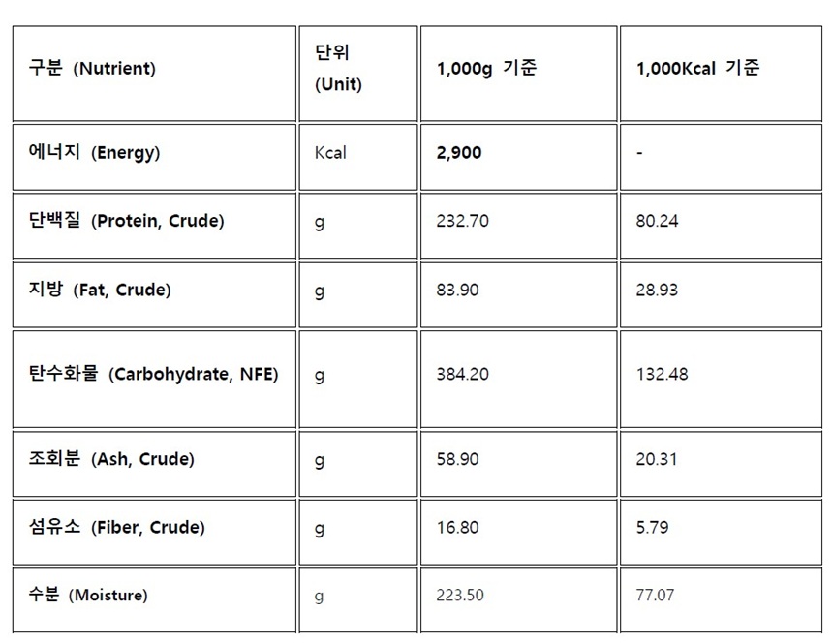The height and width of the screenshot is (644, 833).
Task: Click the bold 2,900 energy value
Action: tap(459, 153)
